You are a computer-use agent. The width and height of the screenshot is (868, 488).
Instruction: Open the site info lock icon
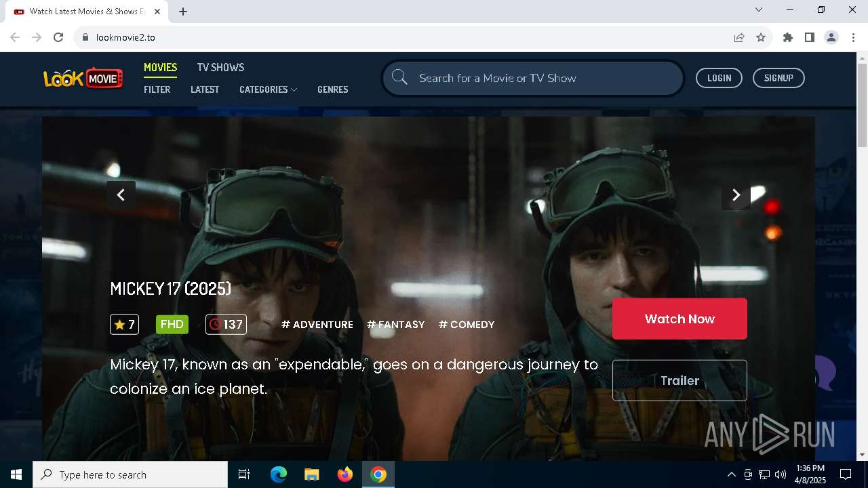point(85,37)
